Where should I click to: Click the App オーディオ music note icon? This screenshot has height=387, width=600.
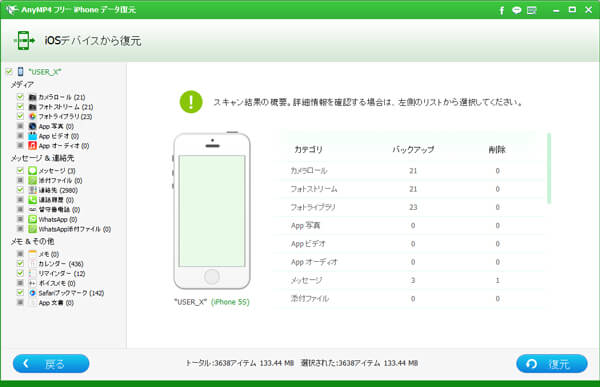(x=33, y=145)
